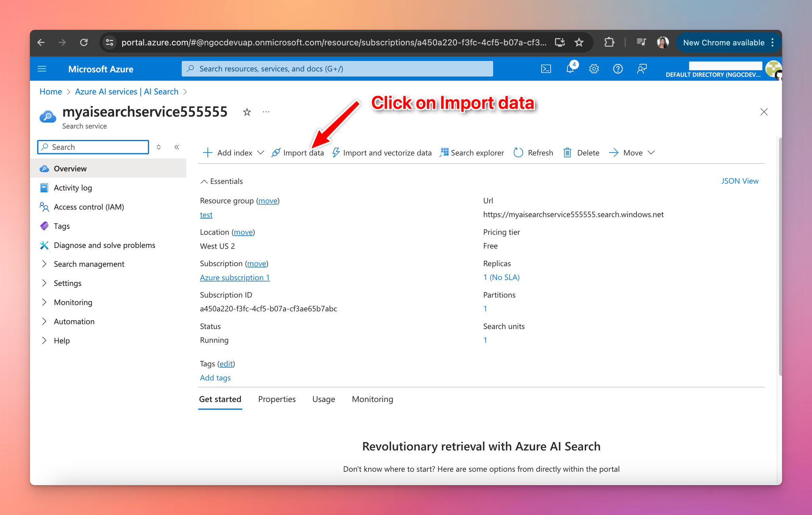Open JSON View link
Image resolution: width=812 pixels, height=515 pixels.
(739, 181)
